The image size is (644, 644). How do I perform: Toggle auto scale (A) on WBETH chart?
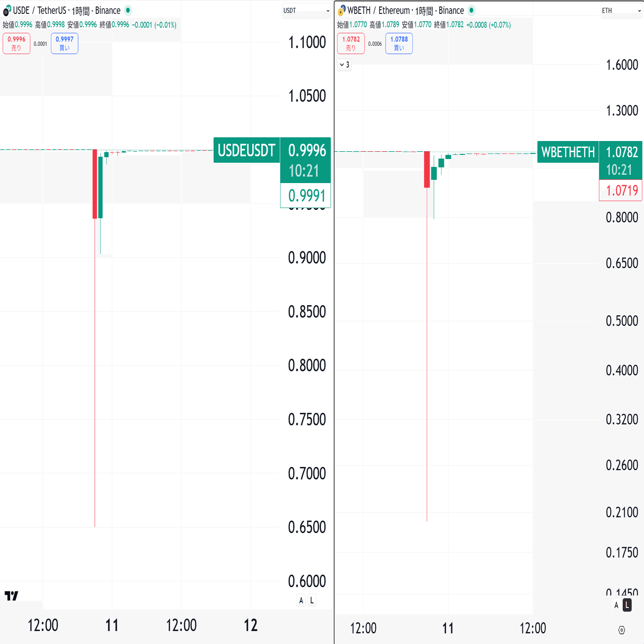tap(616, 605)
